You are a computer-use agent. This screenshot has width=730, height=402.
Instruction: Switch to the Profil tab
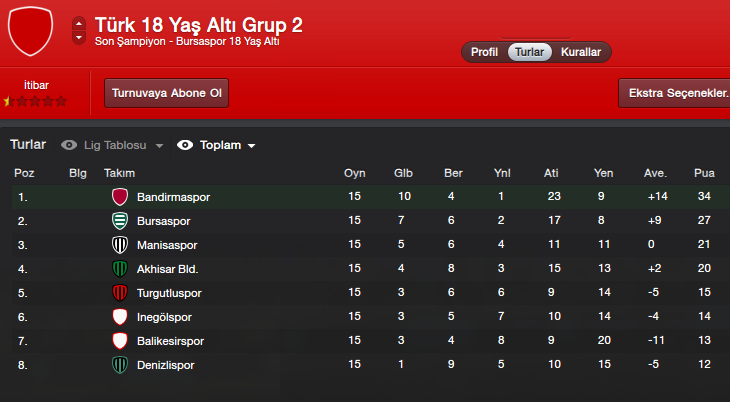click(x=484, y=52)
